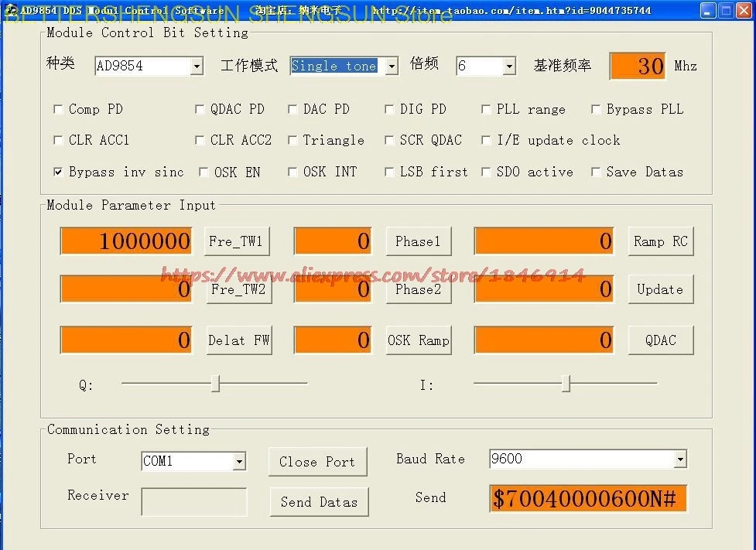Image resolution: width=756 pixels, height=550 pixels.
Task: Click the Receiver text box
Action: (193, 502)
